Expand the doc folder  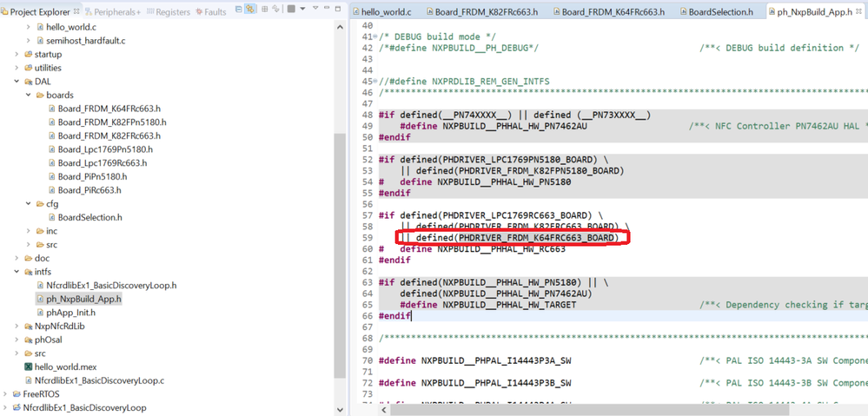17,258
